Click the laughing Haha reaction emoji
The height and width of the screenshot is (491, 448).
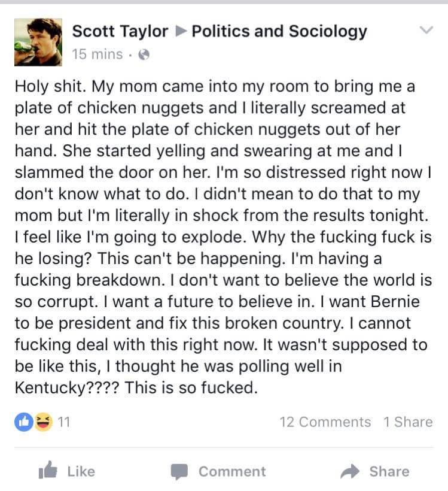[x=42, y=422]
